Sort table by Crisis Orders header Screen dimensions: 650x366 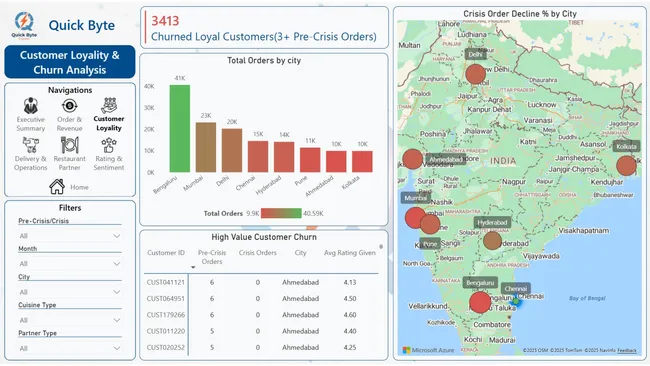(257, 252)
